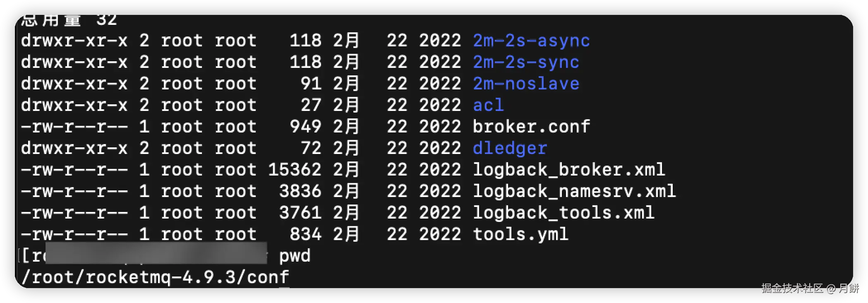Click the blurred prompt hostname area
The width and height of the screenshot is (868, 303).
(156, 254)
